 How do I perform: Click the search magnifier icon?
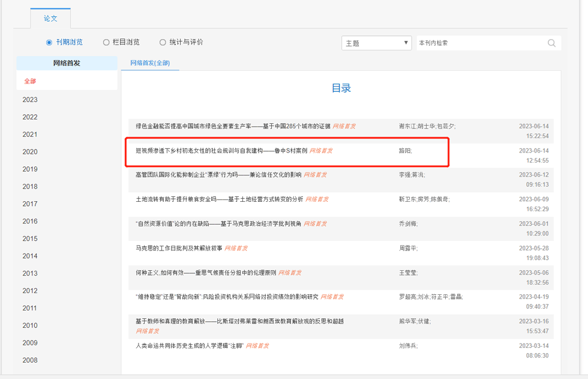(551, 43)
